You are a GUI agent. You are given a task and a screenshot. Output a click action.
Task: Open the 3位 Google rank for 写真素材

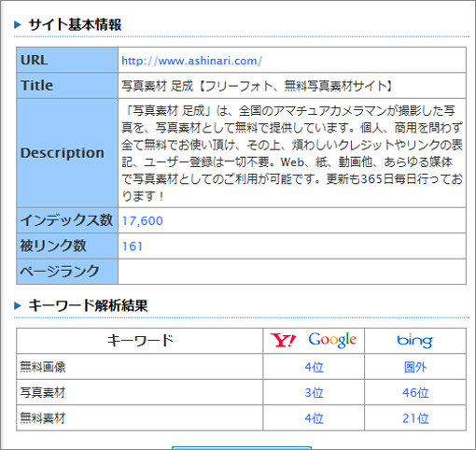[x=314, y=393]
